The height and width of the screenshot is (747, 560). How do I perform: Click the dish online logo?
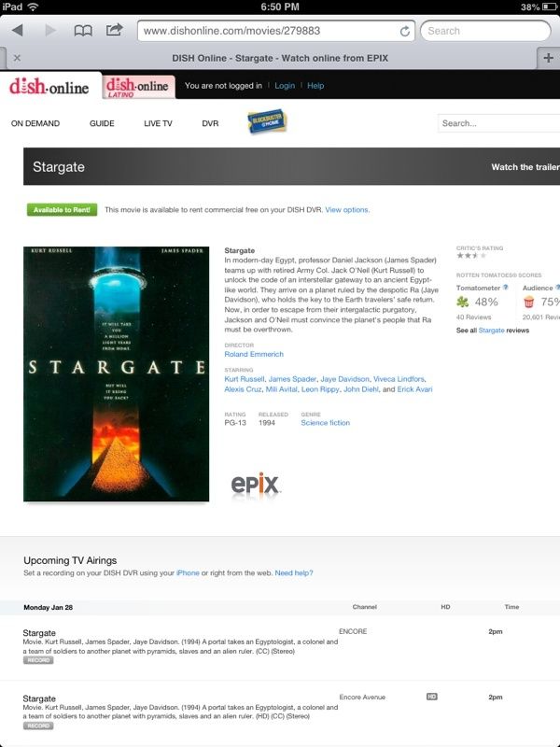pyautogui.click(x=49, y=86)
